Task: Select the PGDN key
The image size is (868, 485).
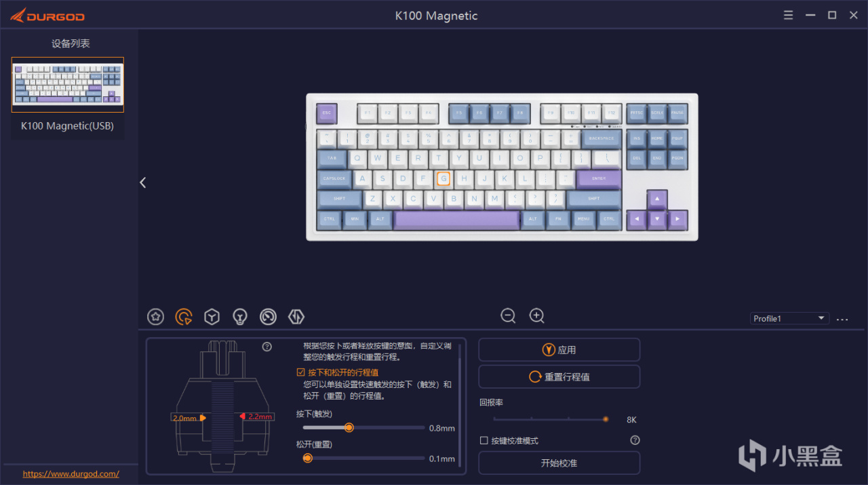Action: 677,159
